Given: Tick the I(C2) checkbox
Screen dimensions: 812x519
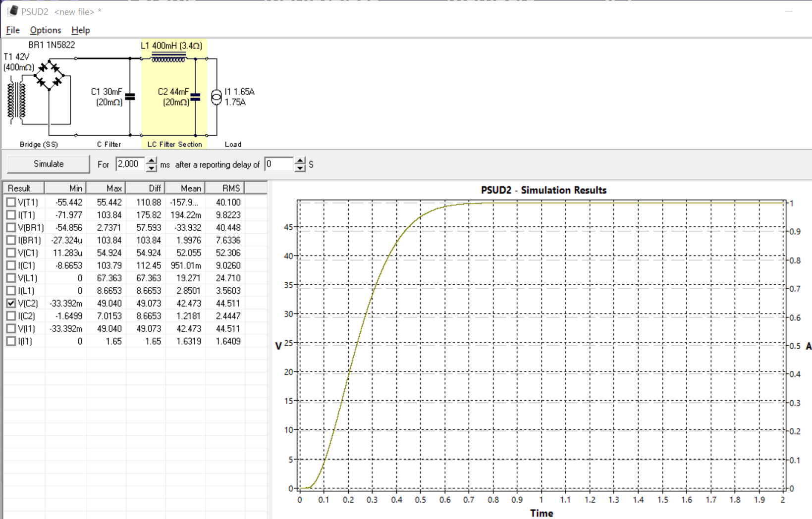Looking at the screenshot, I should coord(11,316).
